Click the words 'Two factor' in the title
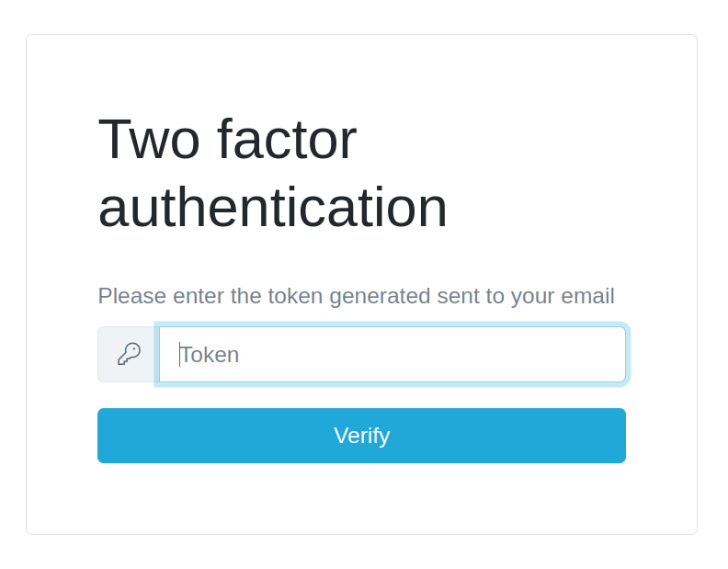Viewport: 728px width, 569px height. (227, 139)
